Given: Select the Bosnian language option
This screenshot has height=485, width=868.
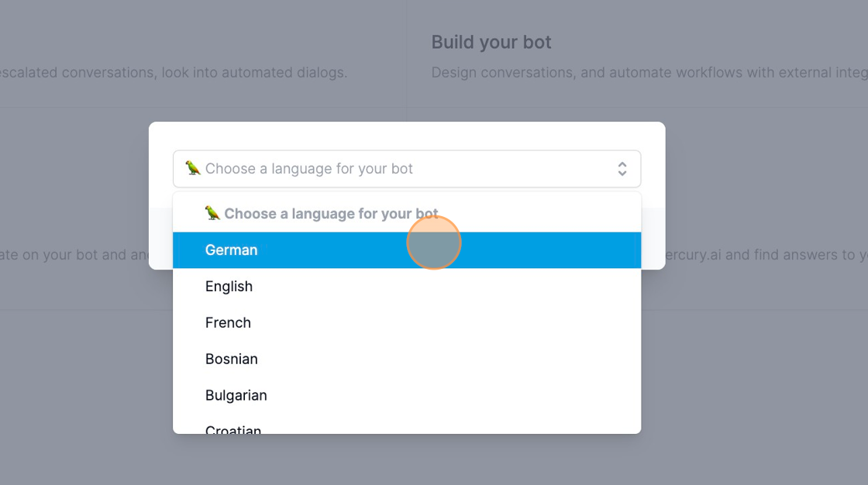Looking at the screenshot, I should pos(407,359).
